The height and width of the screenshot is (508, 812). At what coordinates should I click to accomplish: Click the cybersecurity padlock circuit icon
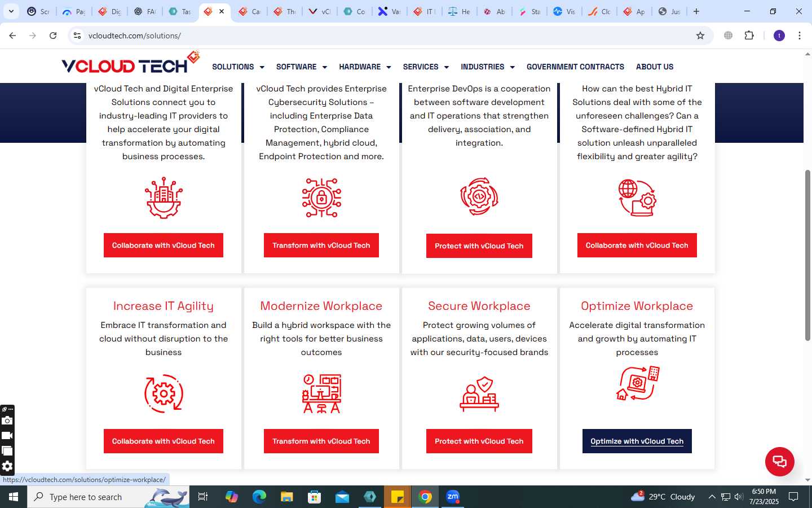321,198
